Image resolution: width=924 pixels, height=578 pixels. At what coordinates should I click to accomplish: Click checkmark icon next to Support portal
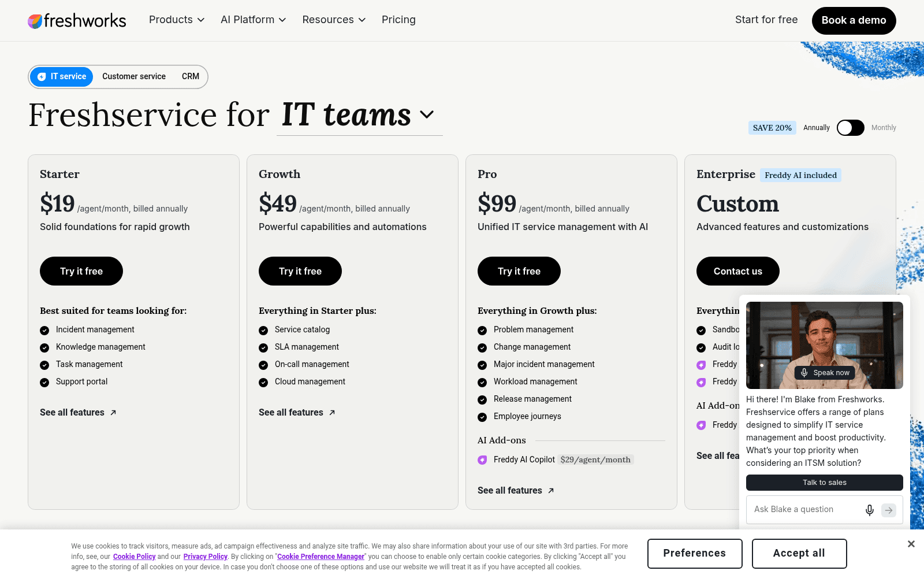tap(44, 383)
